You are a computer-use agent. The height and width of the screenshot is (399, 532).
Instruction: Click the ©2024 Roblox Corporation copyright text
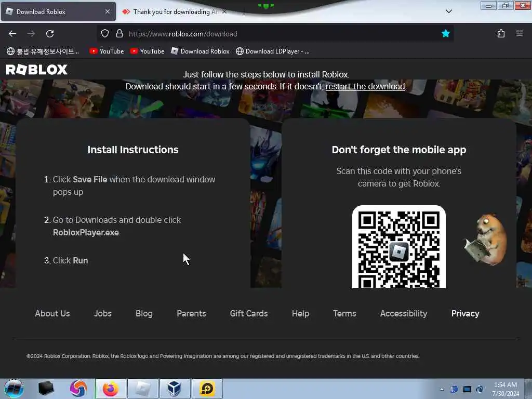pos(223,356)
